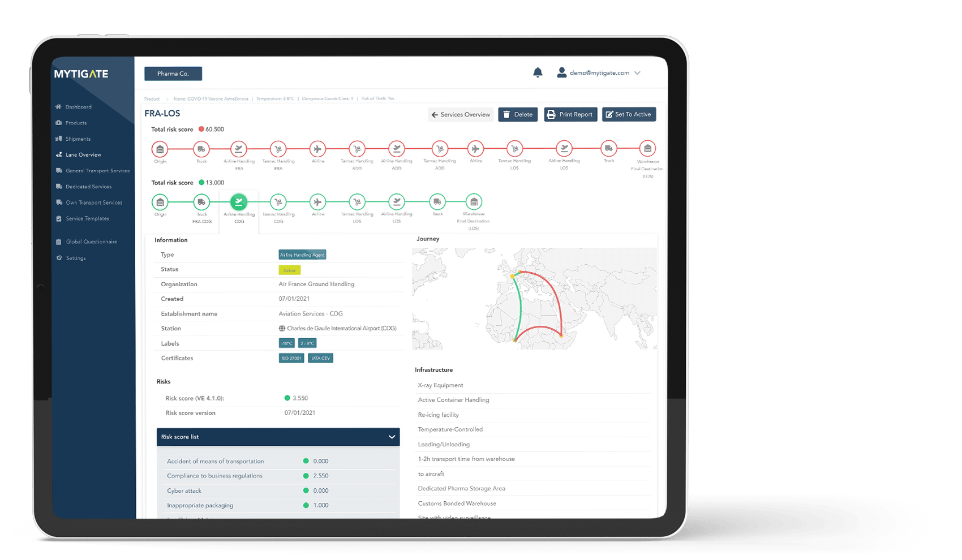Go back to Services Overview
This screenshot has width=962, height=560.
click(x=461, y=114)
